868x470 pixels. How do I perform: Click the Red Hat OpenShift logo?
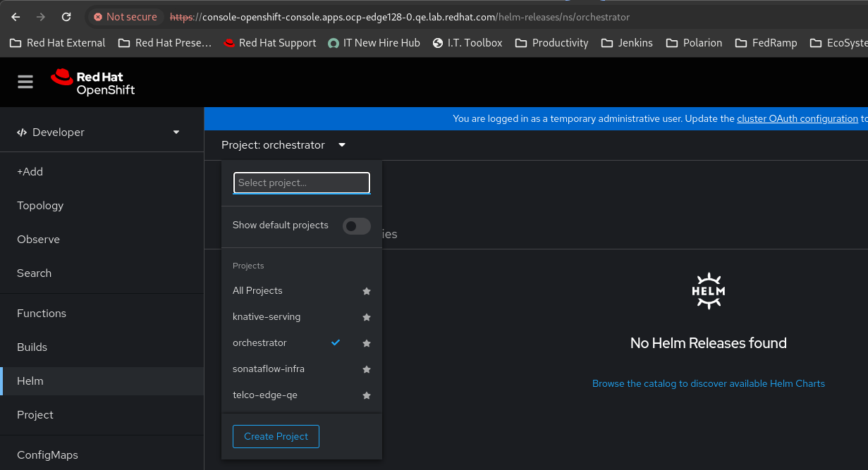click(x=92, y=82)
